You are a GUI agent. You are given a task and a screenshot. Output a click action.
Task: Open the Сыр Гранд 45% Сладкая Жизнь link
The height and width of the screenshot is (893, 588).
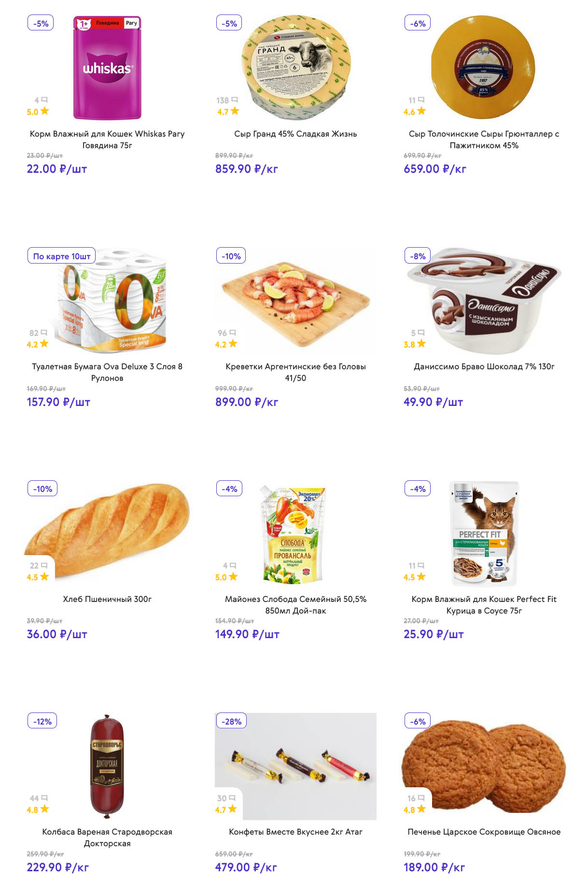tap(295, 134)
